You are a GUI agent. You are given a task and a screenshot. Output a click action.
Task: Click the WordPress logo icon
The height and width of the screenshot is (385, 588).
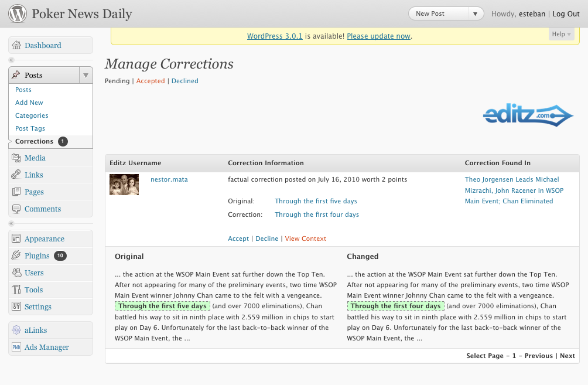[x=18, y=13]
